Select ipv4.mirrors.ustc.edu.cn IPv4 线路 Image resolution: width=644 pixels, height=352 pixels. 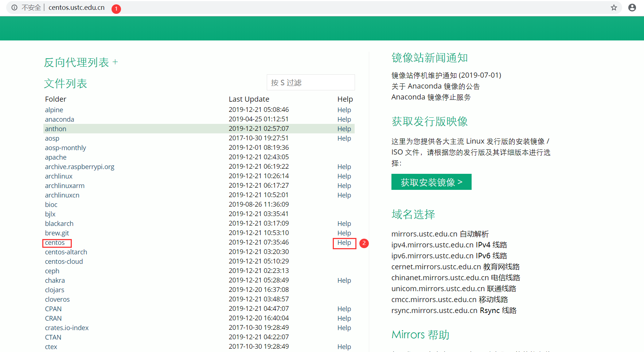pyautogui.click(x=449, y=245)
